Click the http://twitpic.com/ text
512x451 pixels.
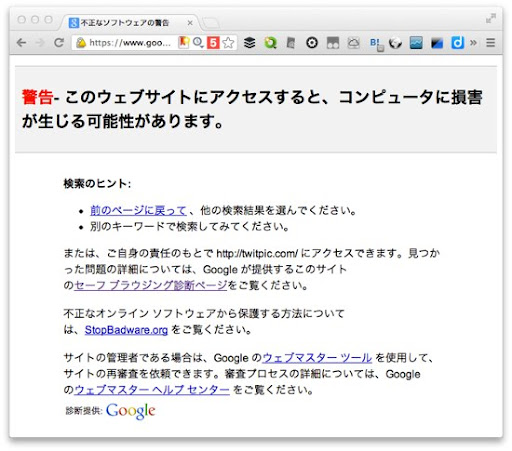coord(257,254)
